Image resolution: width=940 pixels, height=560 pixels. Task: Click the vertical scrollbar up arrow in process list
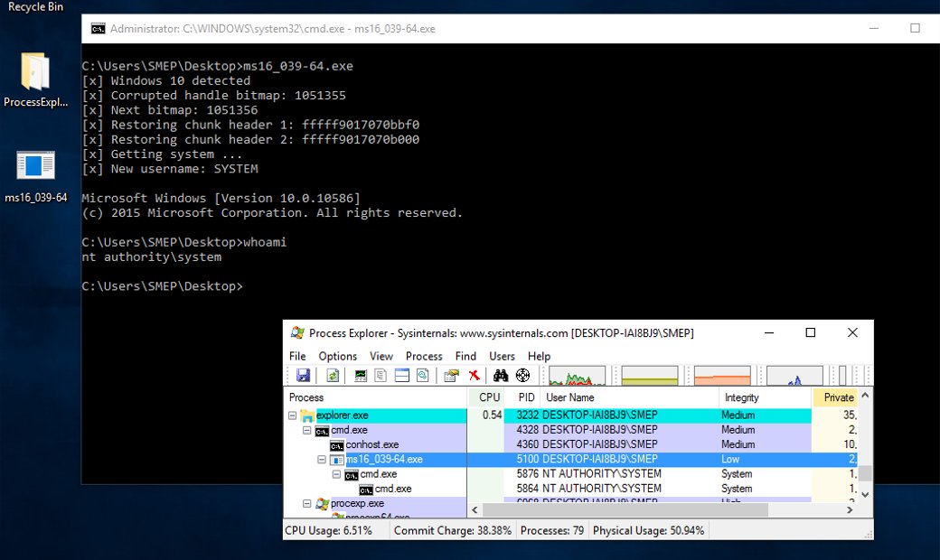pyautogui.click(x=865, y=396)
